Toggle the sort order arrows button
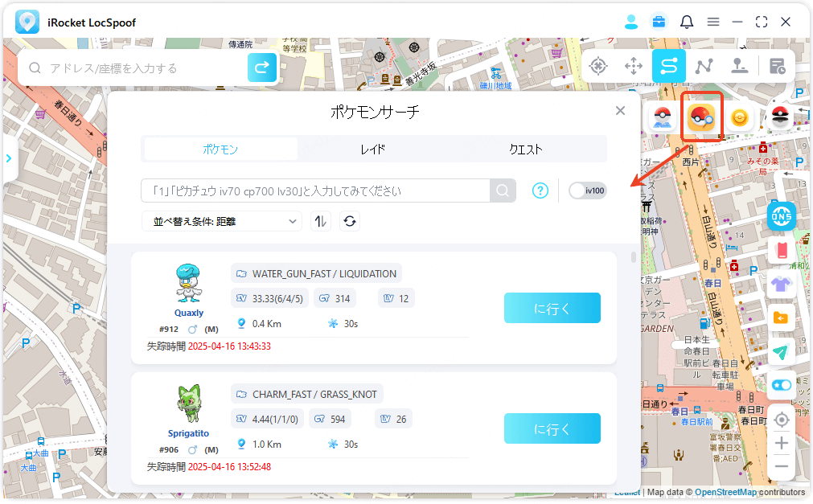 (320, 221)
